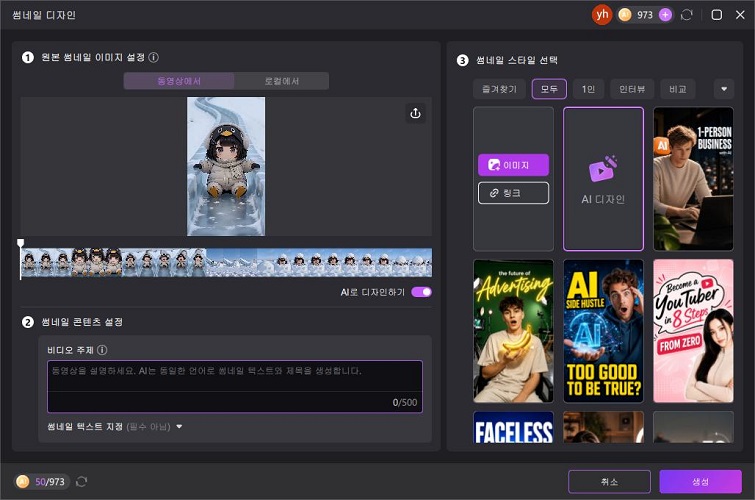Click the 비디오 주제 description text field

pyautogui.click(x=235, y=386)
